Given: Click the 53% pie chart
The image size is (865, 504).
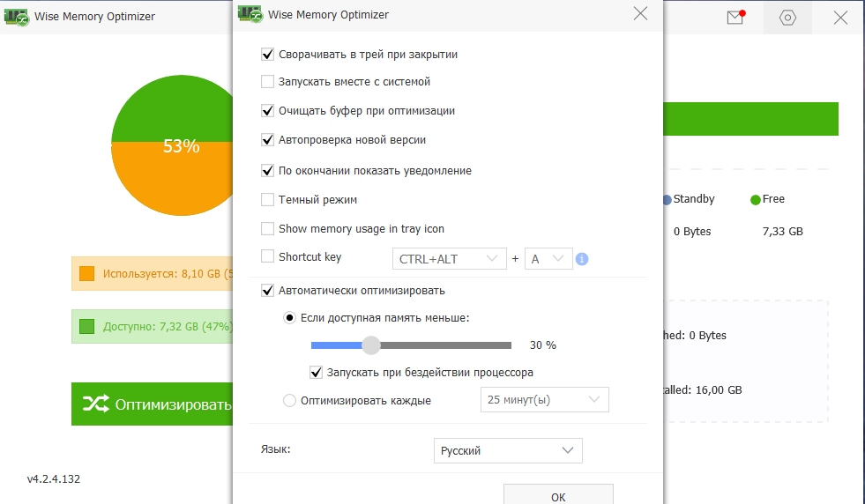Looking at the screenshot, I should click(x=172, y=145).
